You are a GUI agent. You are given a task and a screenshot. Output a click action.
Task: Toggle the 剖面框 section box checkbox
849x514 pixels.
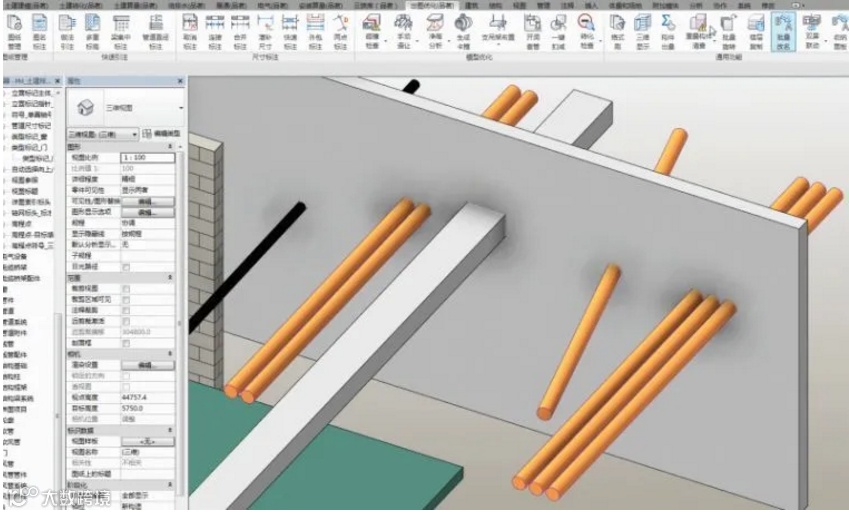(x=126, y=343)
